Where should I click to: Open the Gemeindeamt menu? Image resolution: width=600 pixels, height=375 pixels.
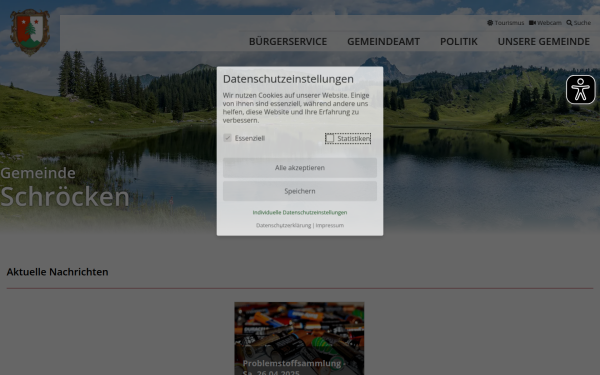point(383,41)
